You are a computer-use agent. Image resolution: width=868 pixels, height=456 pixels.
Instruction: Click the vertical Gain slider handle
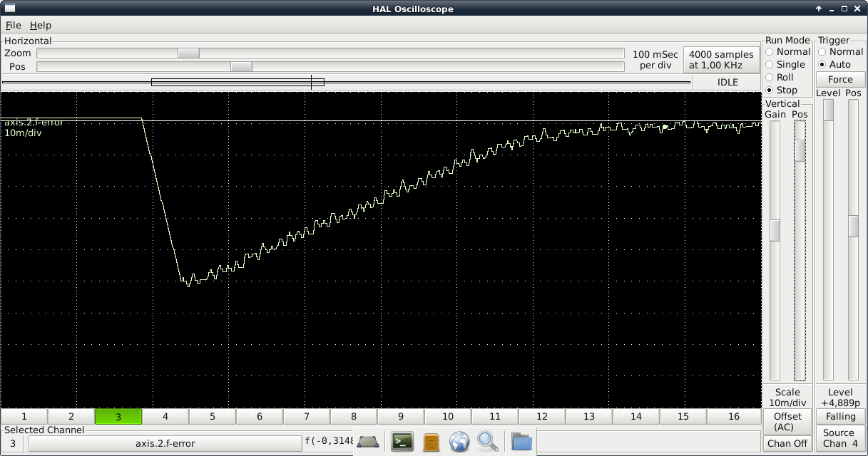775,230
